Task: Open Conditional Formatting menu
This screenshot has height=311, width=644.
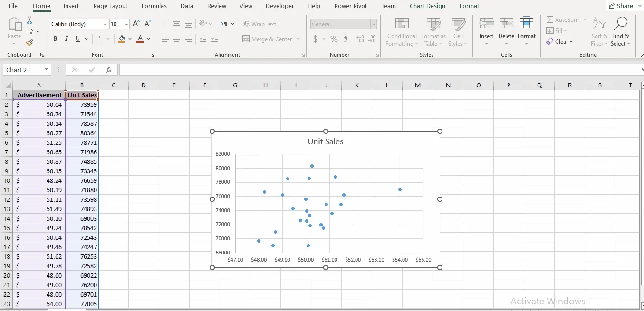Action: [402, 32]
